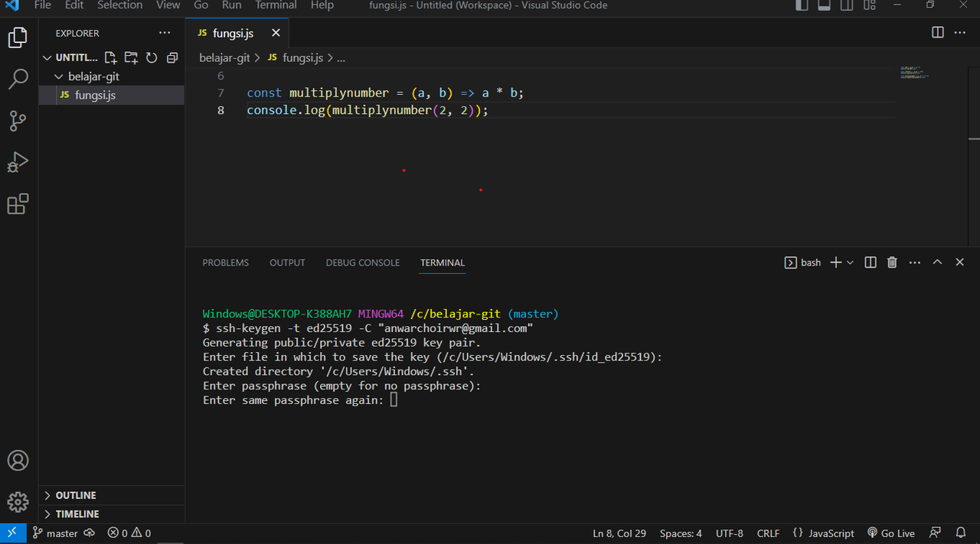Switch to the PROBLEMS panel tab
This screenshot has height=544, width=980.
click(x=226, y=262)
